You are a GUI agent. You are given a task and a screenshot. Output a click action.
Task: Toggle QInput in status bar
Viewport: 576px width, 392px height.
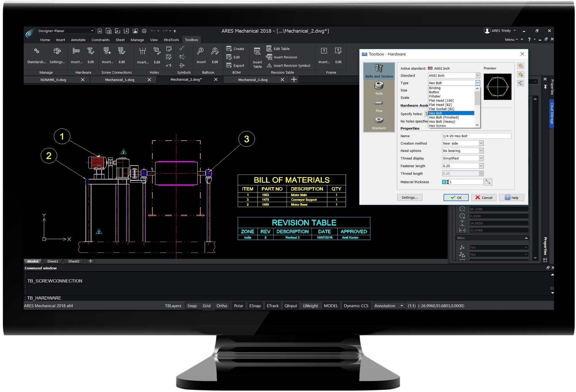click(291, 306)
